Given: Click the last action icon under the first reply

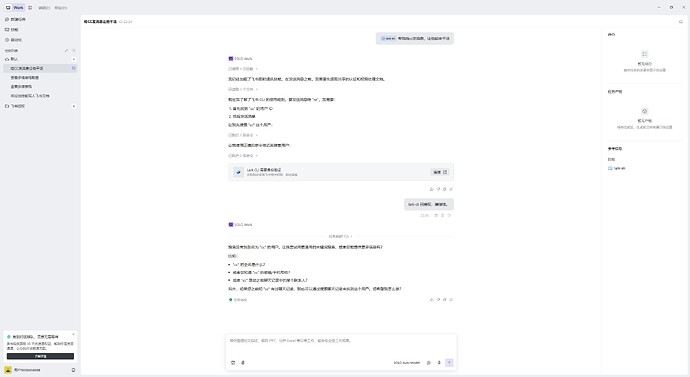Looking at the screenshot, I should [x=451, y=189].
